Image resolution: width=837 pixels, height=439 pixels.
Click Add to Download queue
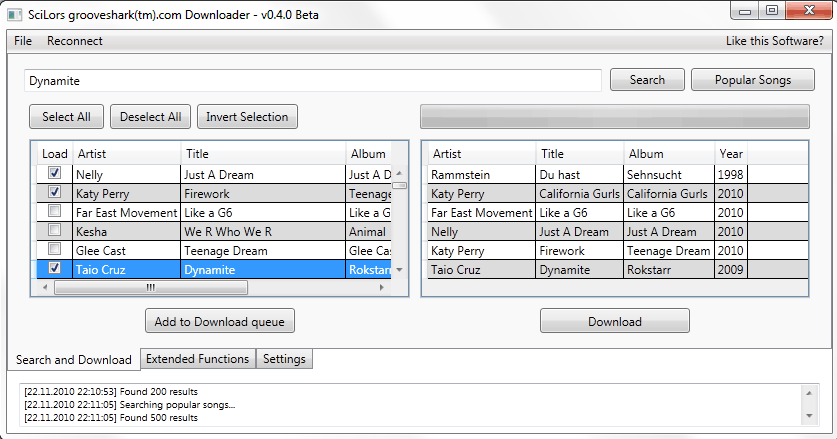pyautogui.click(x=220, y=321)
